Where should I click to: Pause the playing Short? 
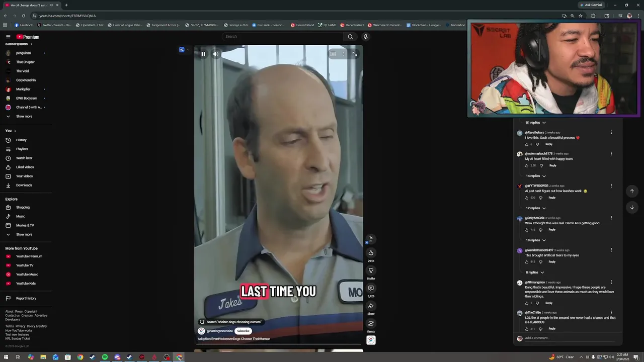pos(203,54)
